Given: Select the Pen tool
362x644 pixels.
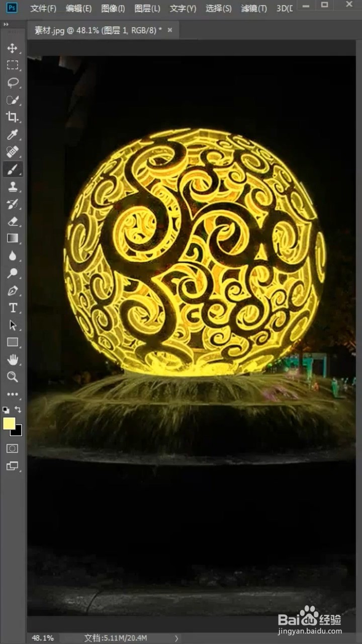Looking at the screenshot, I should pyautogui.click(x=13, y=290).
